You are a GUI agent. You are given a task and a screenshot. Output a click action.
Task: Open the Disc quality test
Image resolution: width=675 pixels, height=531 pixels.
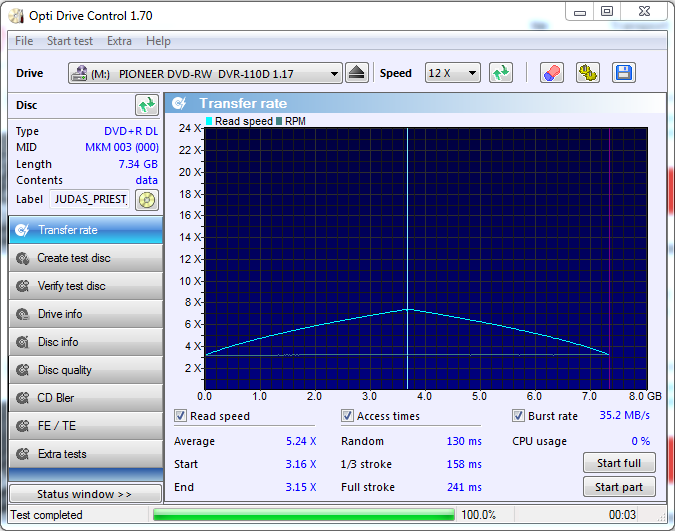pyautogui.click(x=86, y=370)
